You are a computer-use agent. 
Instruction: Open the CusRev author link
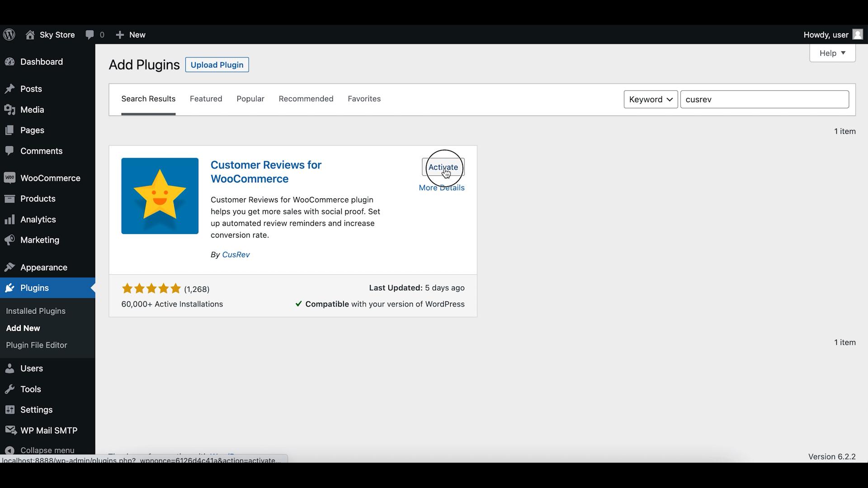236,255
